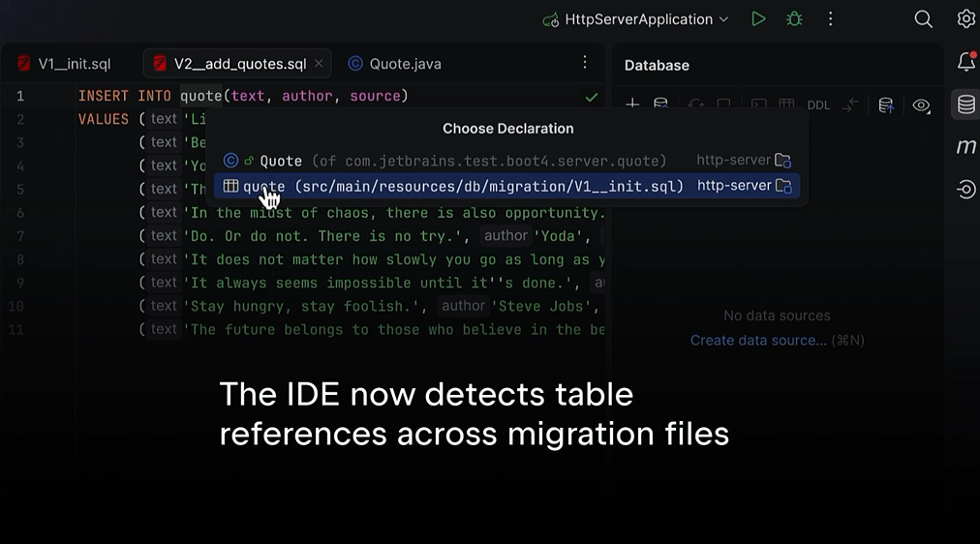Run HttpServerApplication with the play icon
The image size is (980, 544).
click(x=758, y=19)
